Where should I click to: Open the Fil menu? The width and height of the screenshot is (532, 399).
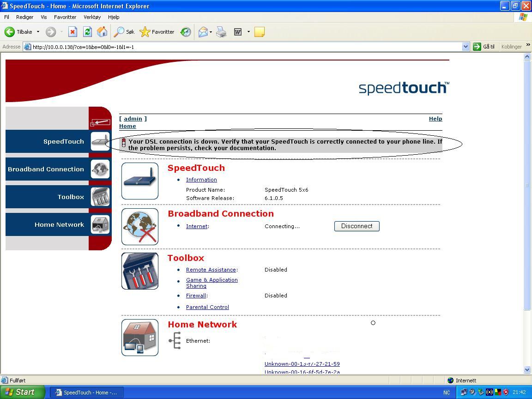point(6,17)
